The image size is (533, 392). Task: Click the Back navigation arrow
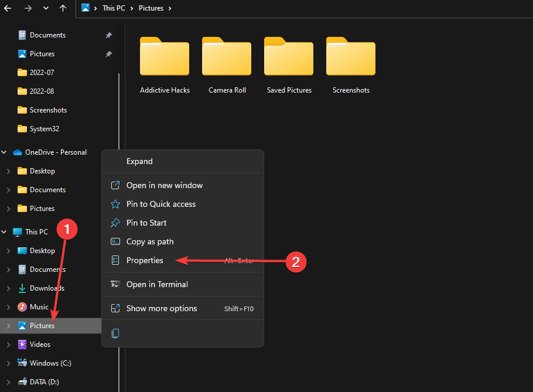click(x=8, y=8)
